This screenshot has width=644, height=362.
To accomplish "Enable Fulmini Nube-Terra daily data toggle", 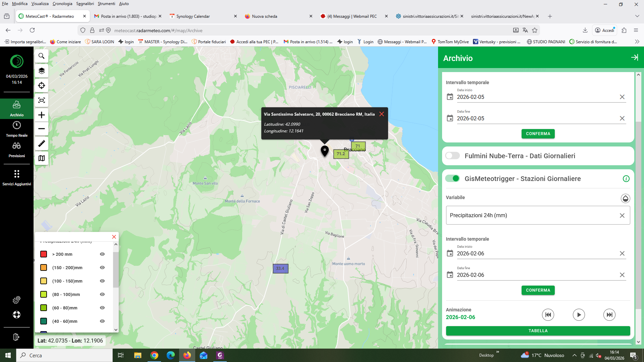I will click(x=452, y=156).
